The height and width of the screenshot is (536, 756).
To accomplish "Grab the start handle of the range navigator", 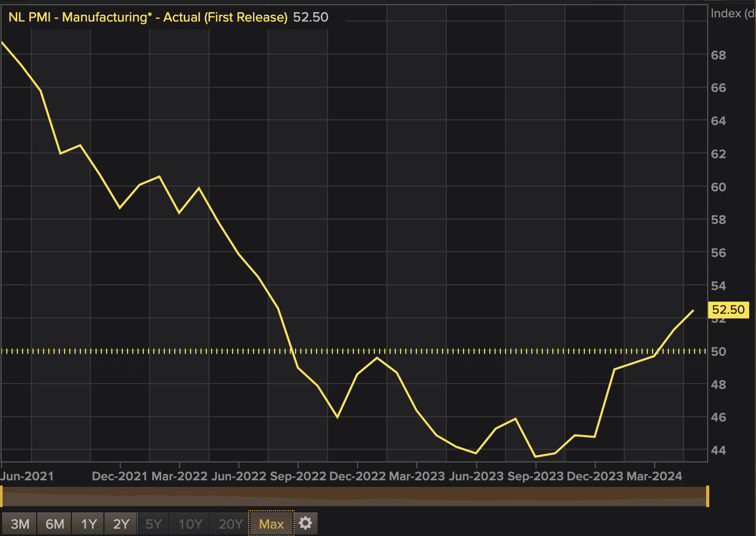I will point(2,497).
